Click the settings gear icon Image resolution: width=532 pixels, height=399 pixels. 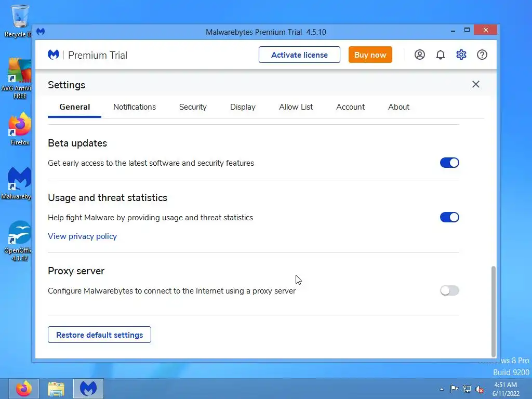461,55
